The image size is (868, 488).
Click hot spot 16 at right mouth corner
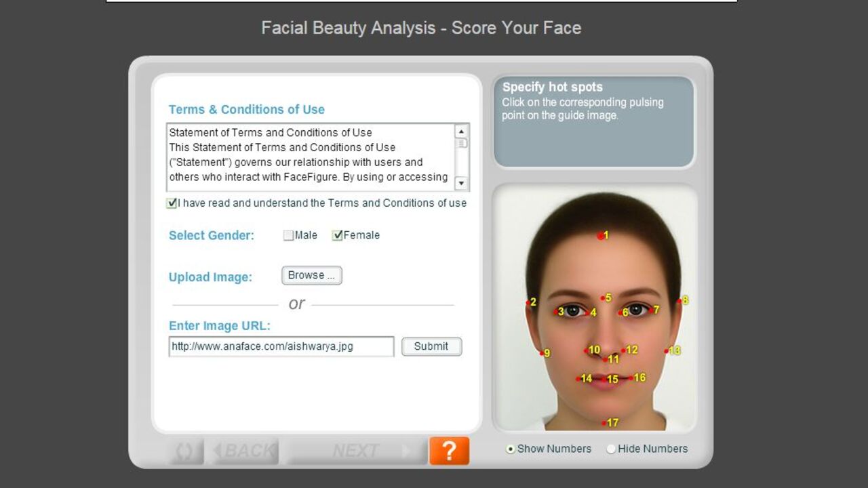pyautogui.click(x=631, y=378)
